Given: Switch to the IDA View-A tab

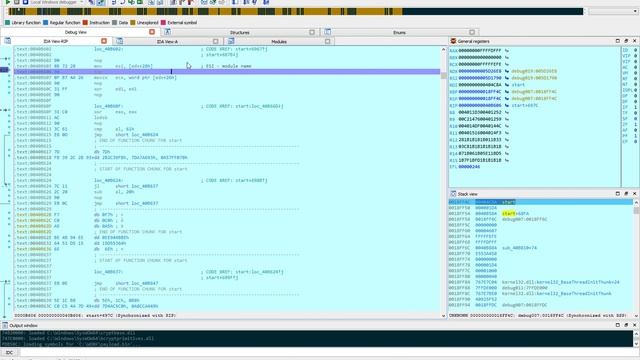Looking at the screenshot, I should (x=167, y=41).
